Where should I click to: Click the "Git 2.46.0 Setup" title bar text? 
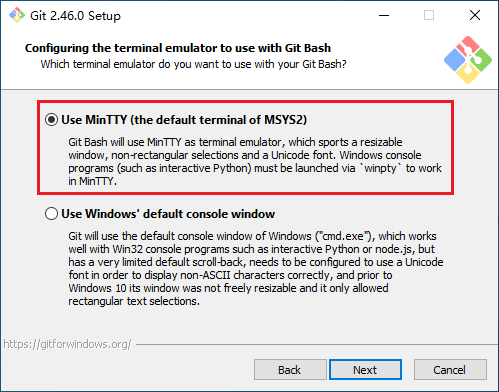75,16
